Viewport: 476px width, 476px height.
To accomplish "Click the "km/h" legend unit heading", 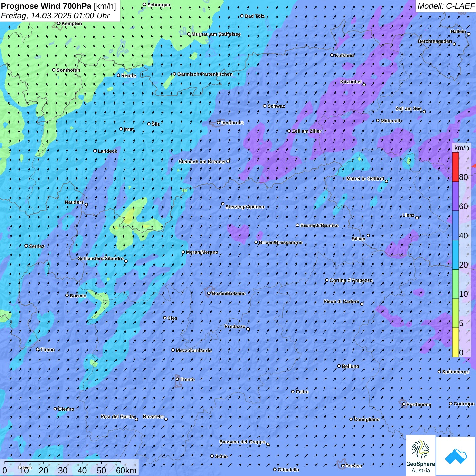I will pyautogui.click(x=461, y=148).
